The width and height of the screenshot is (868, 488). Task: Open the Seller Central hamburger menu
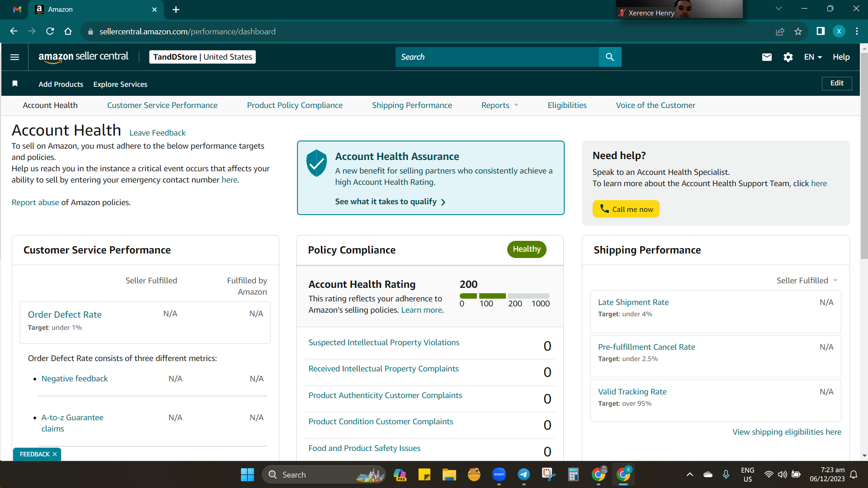click(x=14, y=57)
